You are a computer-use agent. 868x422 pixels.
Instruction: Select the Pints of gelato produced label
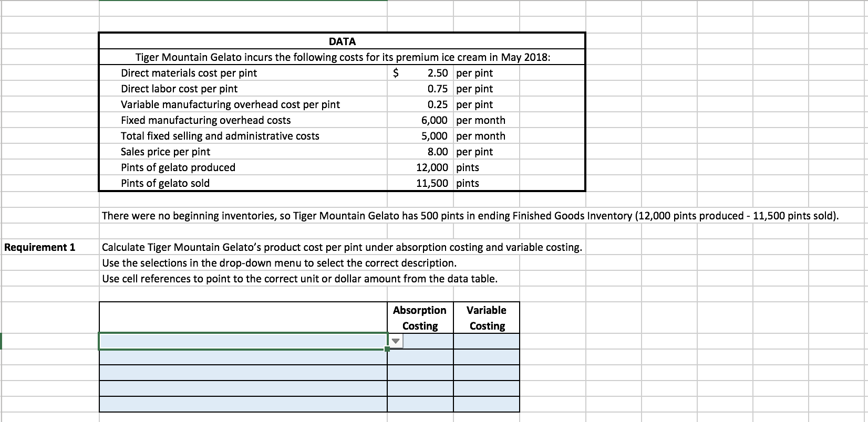coord(178,167)
